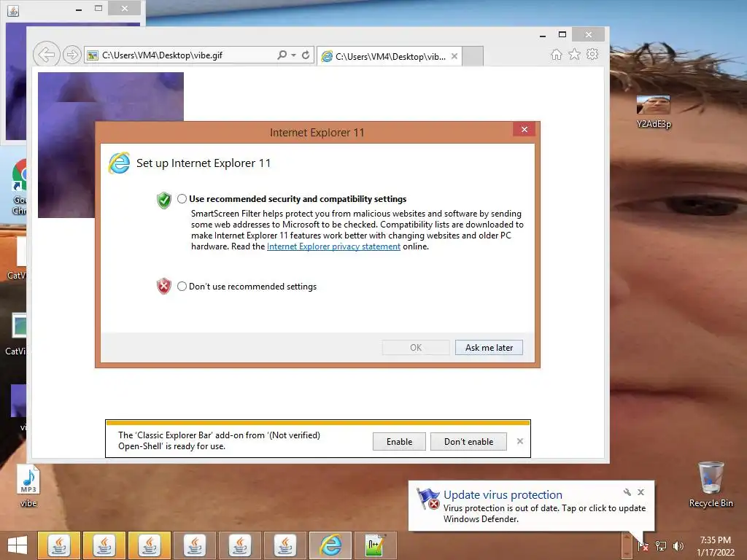The image size is (747, 560).
Task: Click the Ask me later button
Action: tap(489, 348)
